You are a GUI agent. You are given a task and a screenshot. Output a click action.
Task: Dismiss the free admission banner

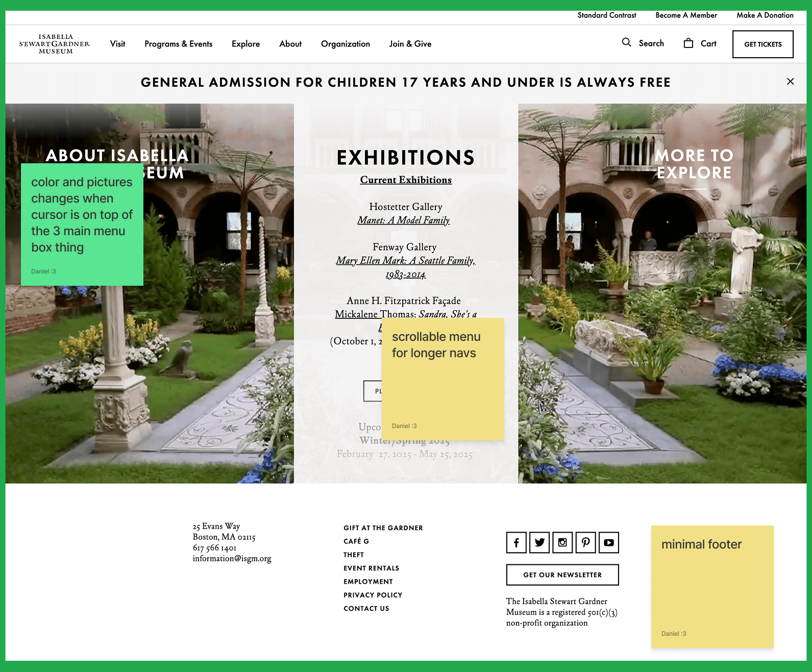pyautogui.click(x=790, y=81)
